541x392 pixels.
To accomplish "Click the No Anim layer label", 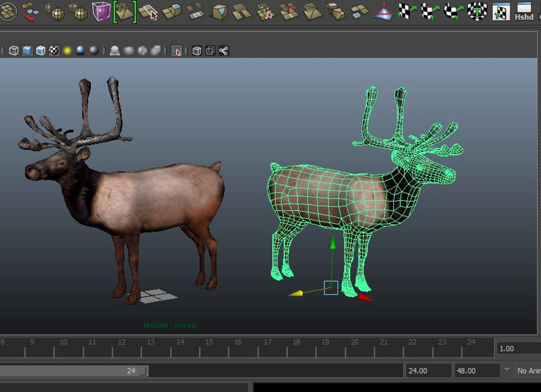I will coord(529,371).
